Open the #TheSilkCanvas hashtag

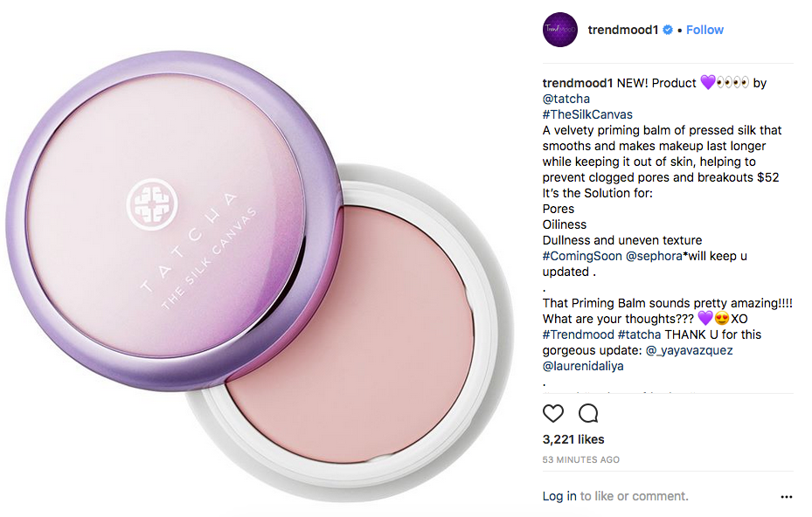pyautogui.click(x=587, y=114)
